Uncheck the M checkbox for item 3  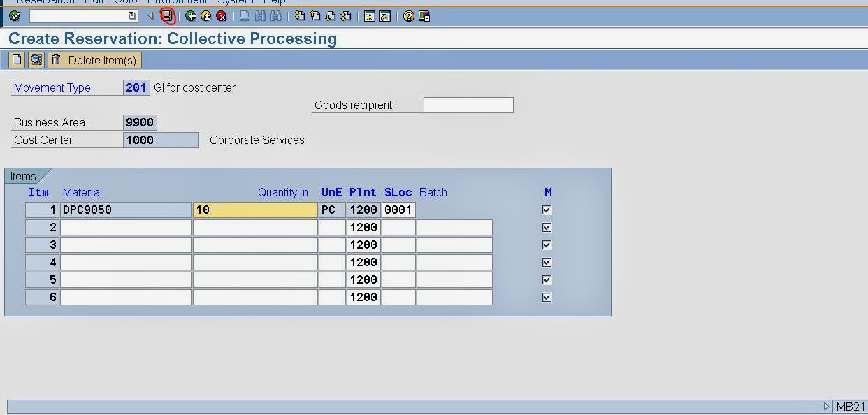tap(547, 245)
